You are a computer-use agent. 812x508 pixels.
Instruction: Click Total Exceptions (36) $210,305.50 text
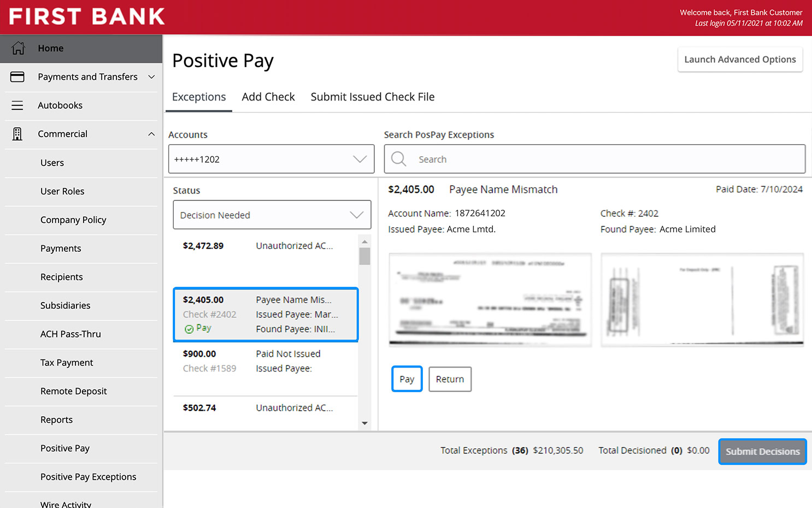[512, 451]
